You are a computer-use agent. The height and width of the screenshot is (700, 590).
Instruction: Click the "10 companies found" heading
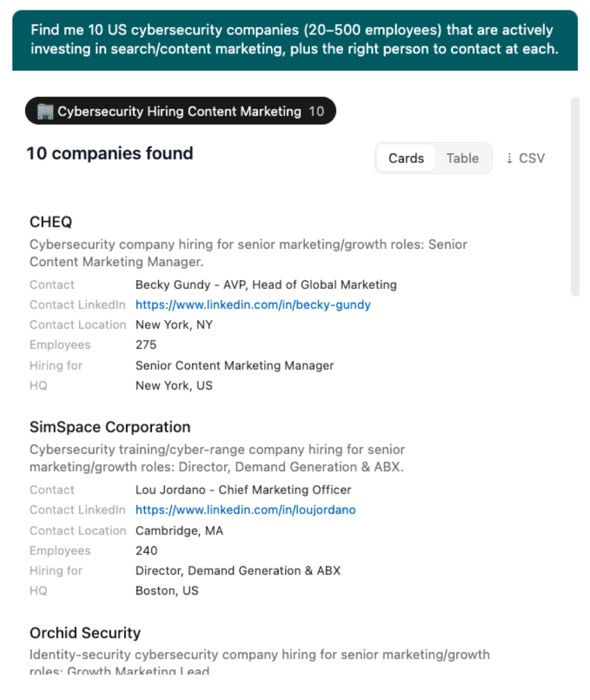[110, 153]
